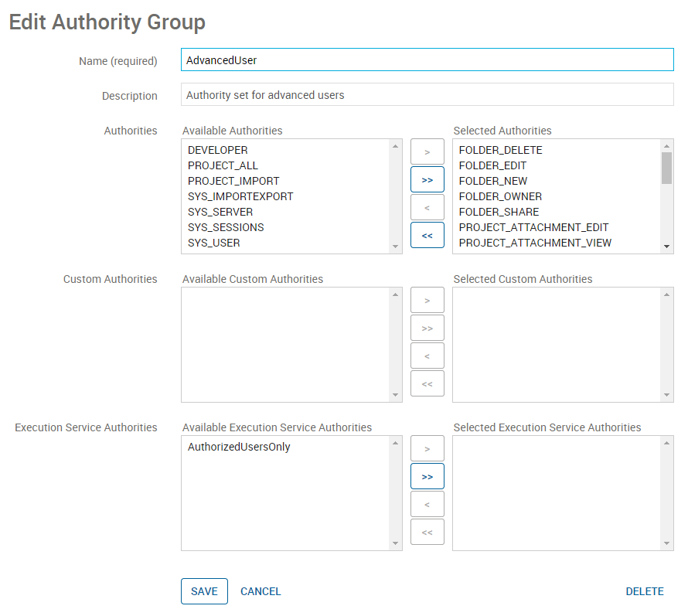Delete this authority group
This screenshot has width=688, height=616.
pos(644,591)
